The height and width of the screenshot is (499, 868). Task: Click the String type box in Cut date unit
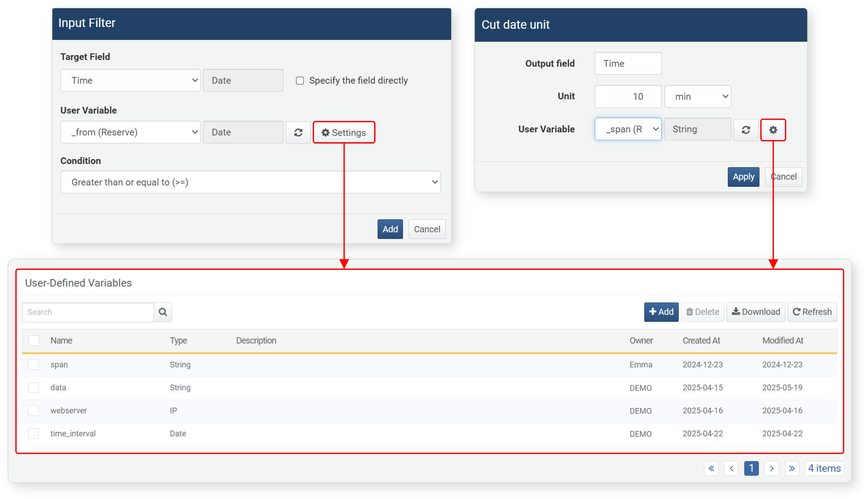(698, 129)
